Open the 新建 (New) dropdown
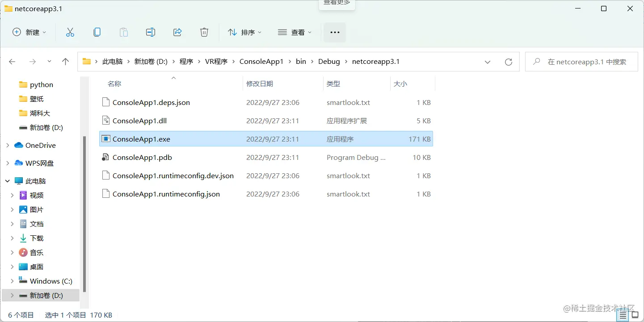644x322 pixels. pos(29,32)
